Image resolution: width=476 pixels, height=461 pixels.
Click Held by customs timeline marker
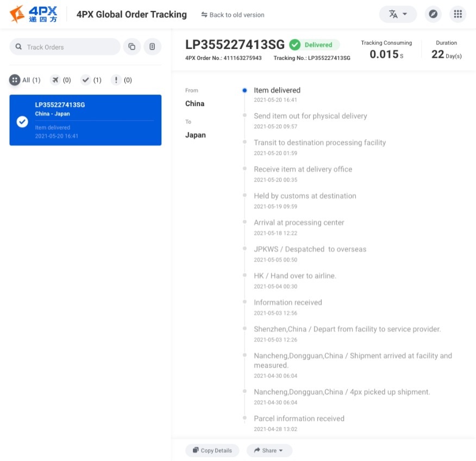pyautogui.click(x=245, y=195)
